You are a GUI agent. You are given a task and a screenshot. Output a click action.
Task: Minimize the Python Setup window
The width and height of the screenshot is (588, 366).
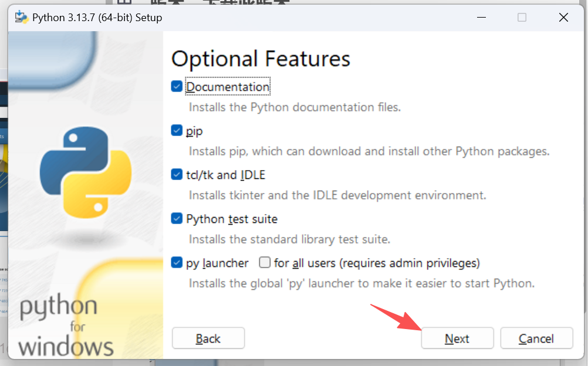482,17
